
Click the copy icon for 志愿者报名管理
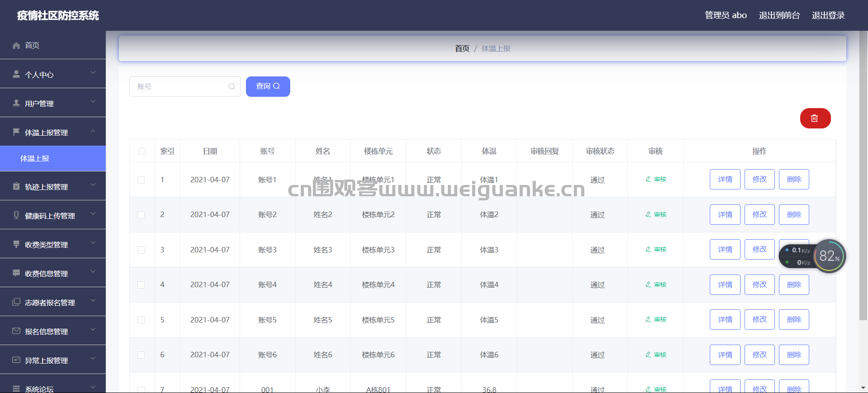[16, 302]
